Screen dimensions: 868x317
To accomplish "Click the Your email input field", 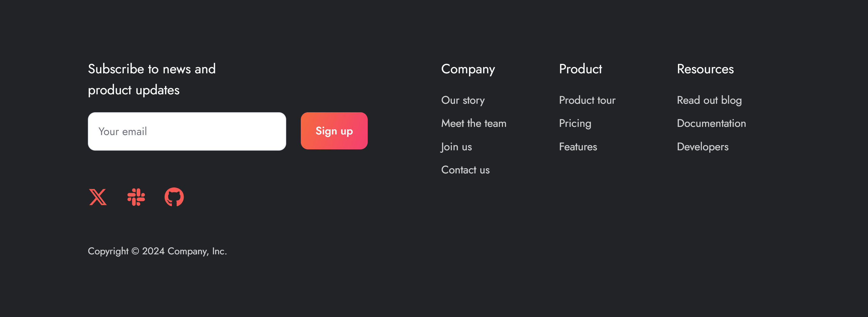I will (x=187, y=131).
